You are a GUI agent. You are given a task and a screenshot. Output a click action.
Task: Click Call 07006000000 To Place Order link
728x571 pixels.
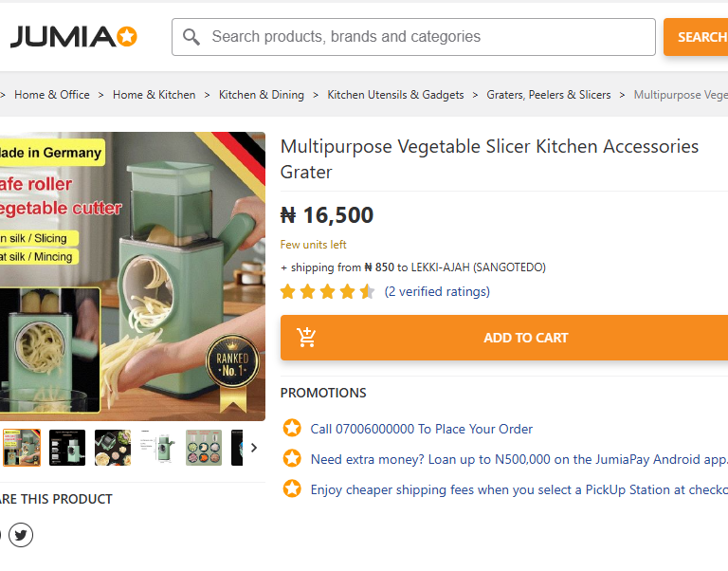pos(422,429)
